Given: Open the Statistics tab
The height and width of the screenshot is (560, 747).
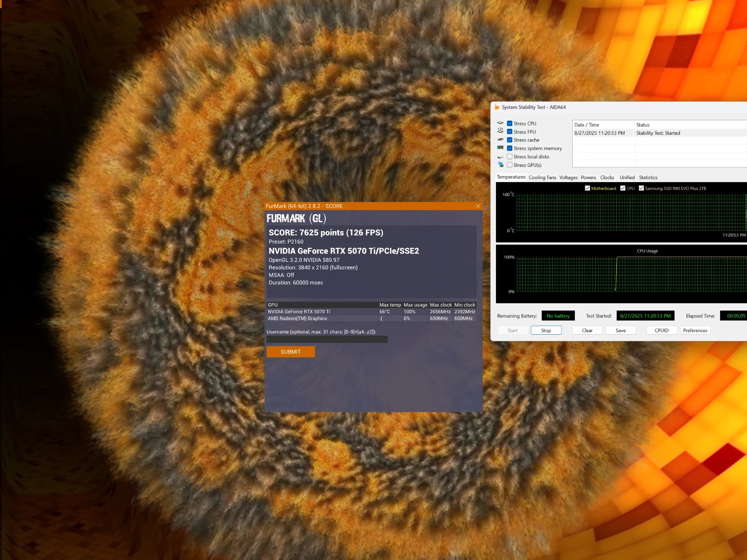Looking at the screenshot, I should pyautogui.click(x=648, y=178).
